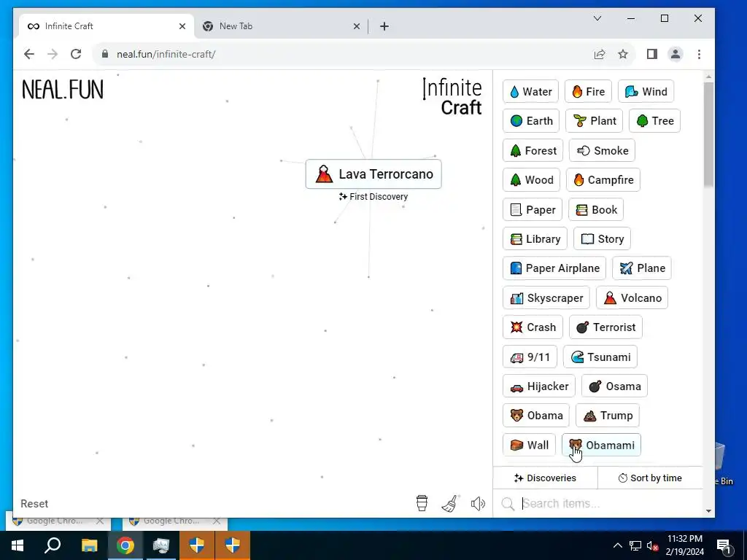747x560 pixels.
Task: Show hidden system tray icons
Action: [x=617, y=545]
